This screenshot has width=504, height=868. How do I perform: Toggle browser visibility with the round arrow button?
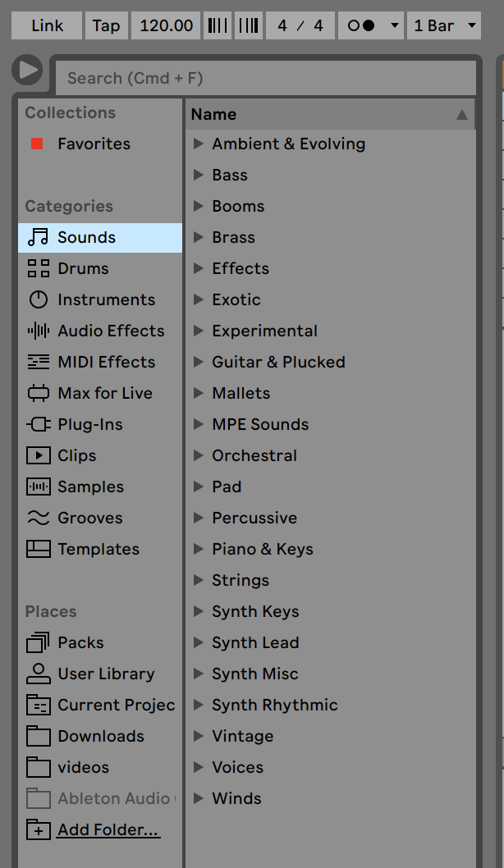tap(27, 70)
